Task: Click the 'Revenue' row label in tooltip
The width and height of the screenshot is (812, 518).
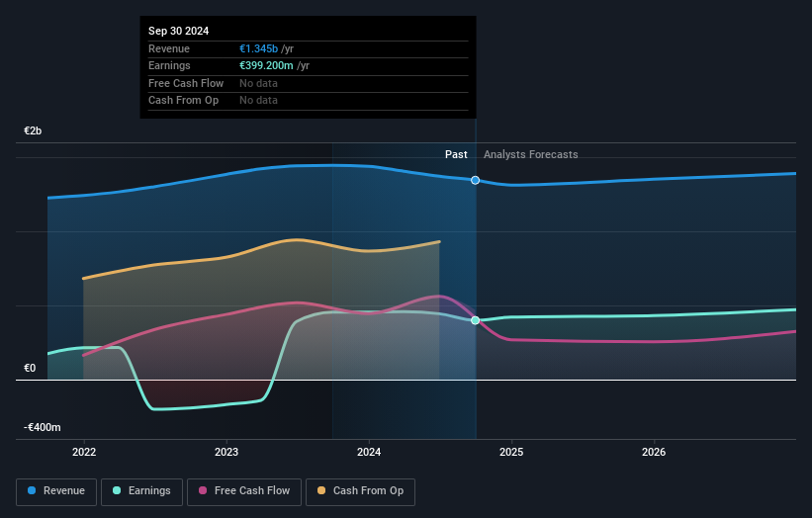Action: tap(169, 48)
